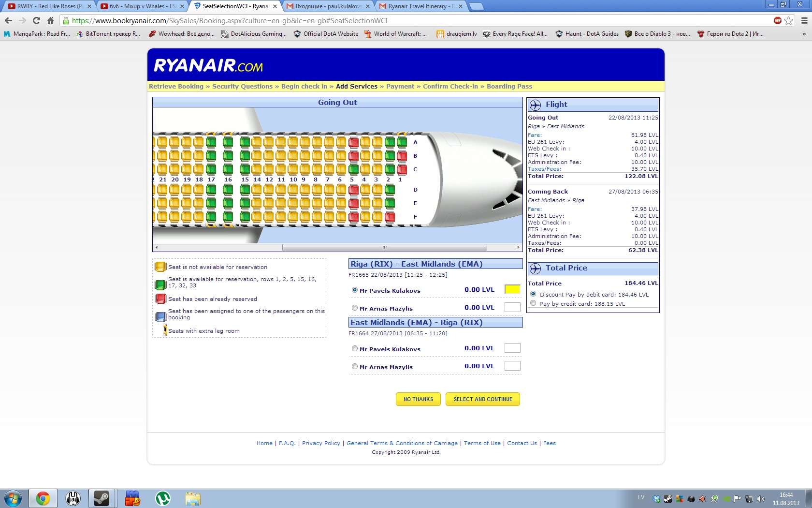Click the seat map horizontal scrollbar thumb
This screenshot has width=812, height=508.
pyautogui.click(x=385, y=247)
